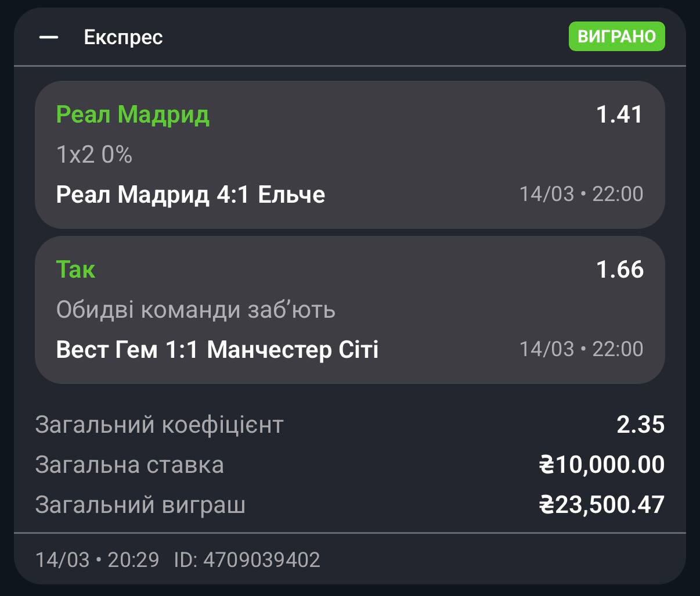700x596 pixels.
Task: Click the winnings amount ₴23,500.47
Action: click(x=602, y=505)
